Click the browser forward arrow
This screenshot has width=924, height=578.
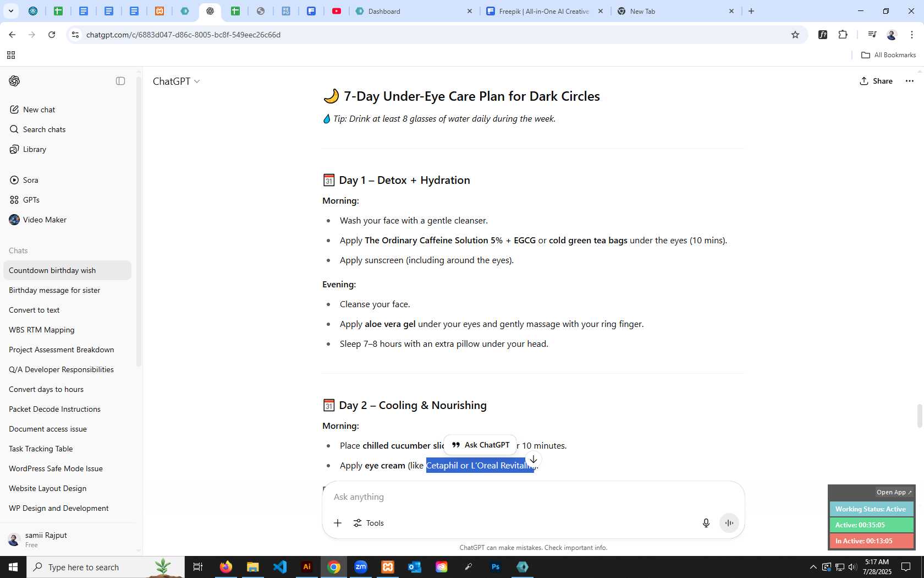pos(32,35)
